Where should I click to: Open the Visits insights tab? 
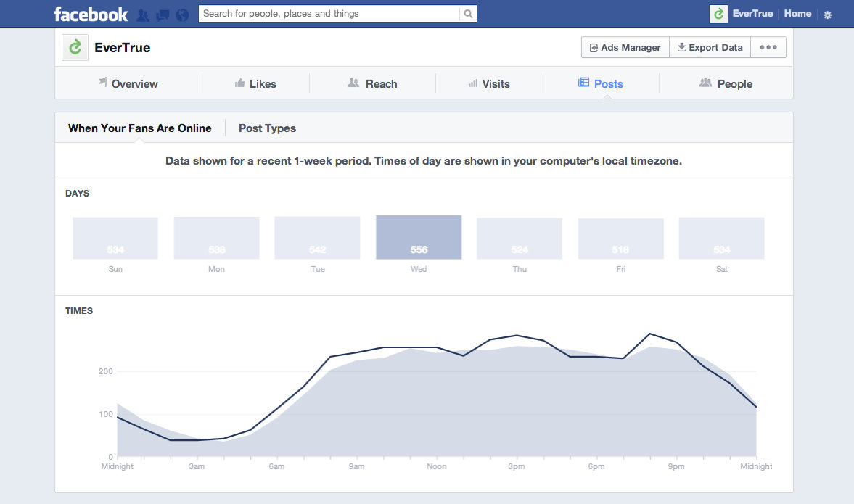489,84
